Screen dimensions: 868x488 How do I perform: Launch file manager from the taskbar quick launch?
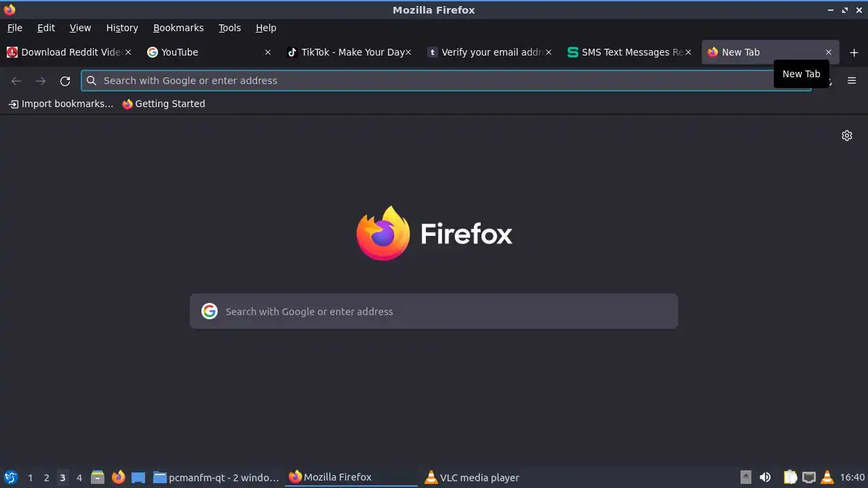[98, 477]
